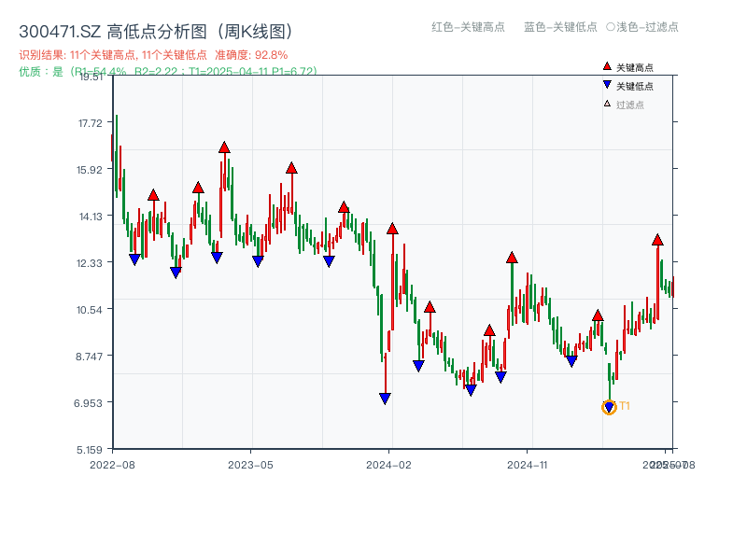
Task: Click the 过滤点 hollow triangle legend icon
Action: click(x=607, y=104)
